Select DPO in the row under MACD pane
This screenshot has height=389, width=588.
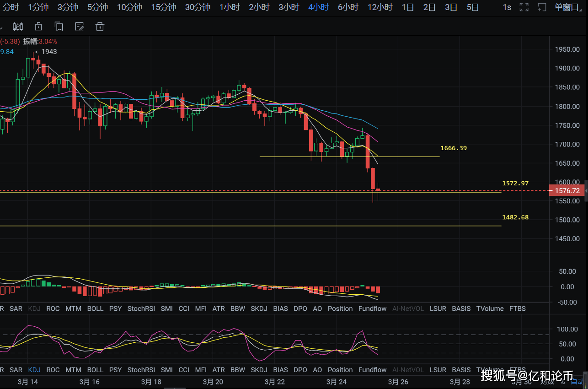300,308
